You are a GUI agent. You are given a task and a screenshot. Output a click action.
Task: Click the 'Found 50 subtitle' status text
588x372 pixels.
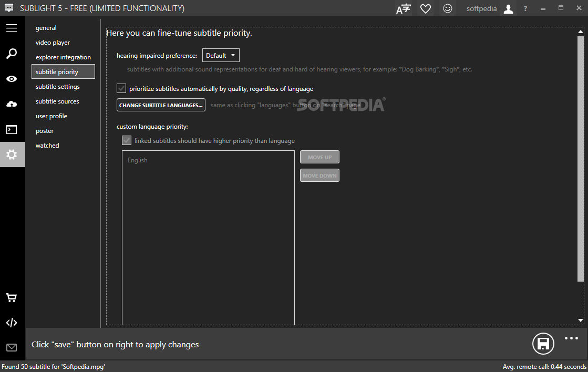(53, 366)
